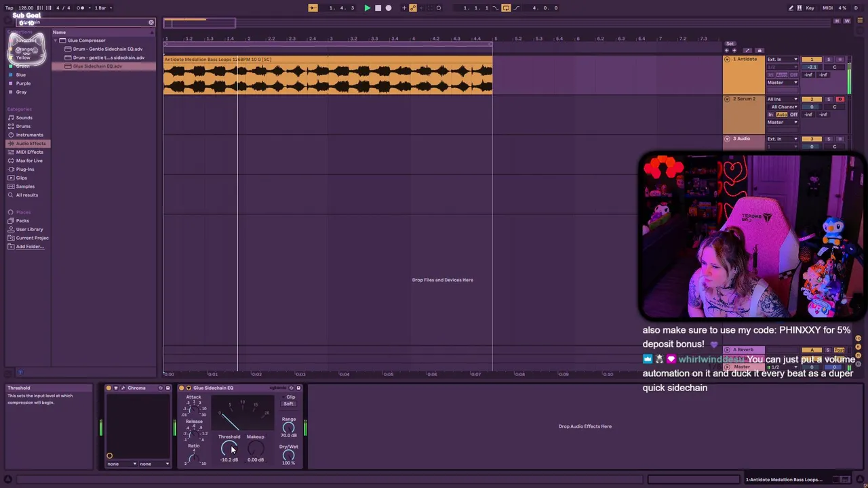Select the Purple collection label
Viewport: 868px width, 488px height.
click(23, 83)
